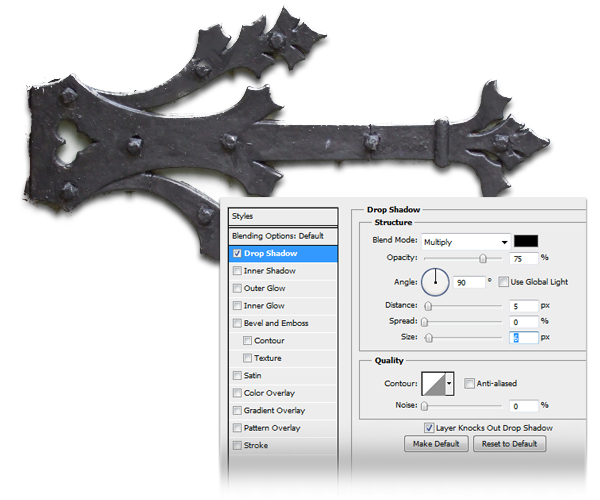Click the Angle value field
This screenshot has height=500, width=600.
(x=469, y=282)
